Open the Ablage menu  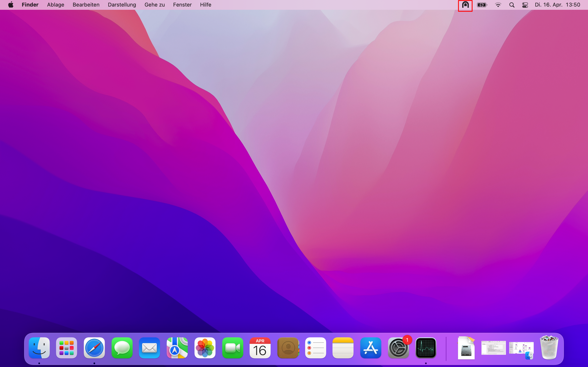(x=56, y=5)
